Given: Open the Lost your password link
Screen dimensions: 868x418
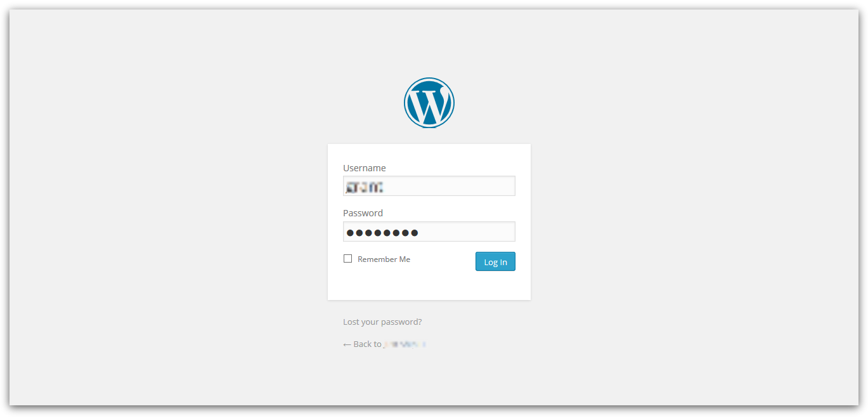Looking at the screenshot, I should tap(382, 322).
